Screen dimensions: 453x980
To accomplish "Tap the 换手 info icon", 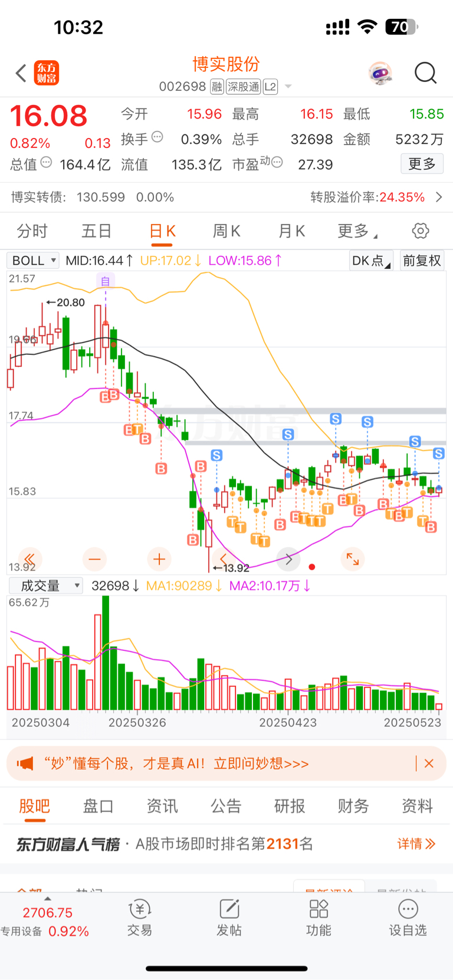I will click(x=157, y=137).
